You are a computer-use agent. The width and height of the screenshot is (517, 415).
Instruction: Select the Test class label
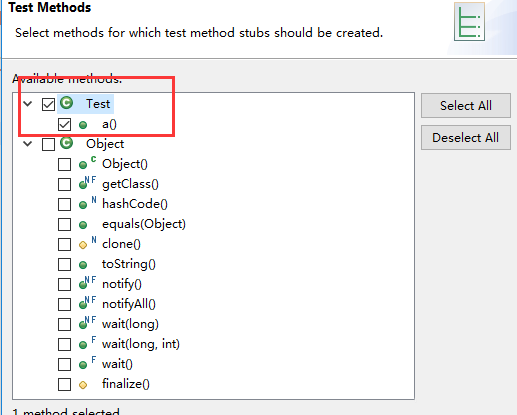tap(98, 104)
